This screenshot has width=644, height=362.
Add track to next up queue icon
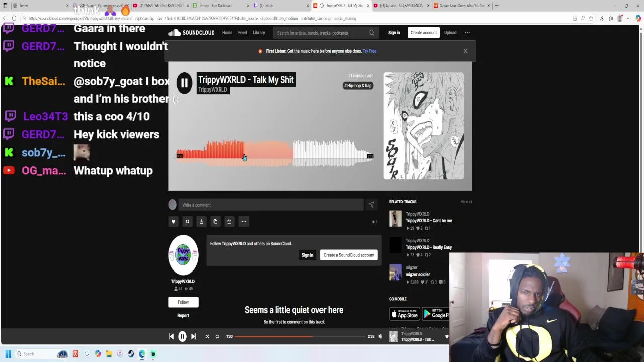point(229,222)
